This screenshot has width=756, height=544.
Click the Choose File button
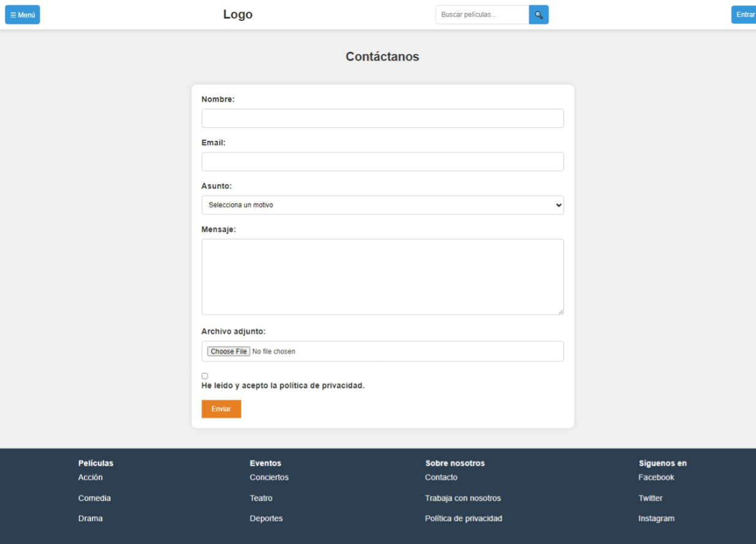tap(228, 351)
